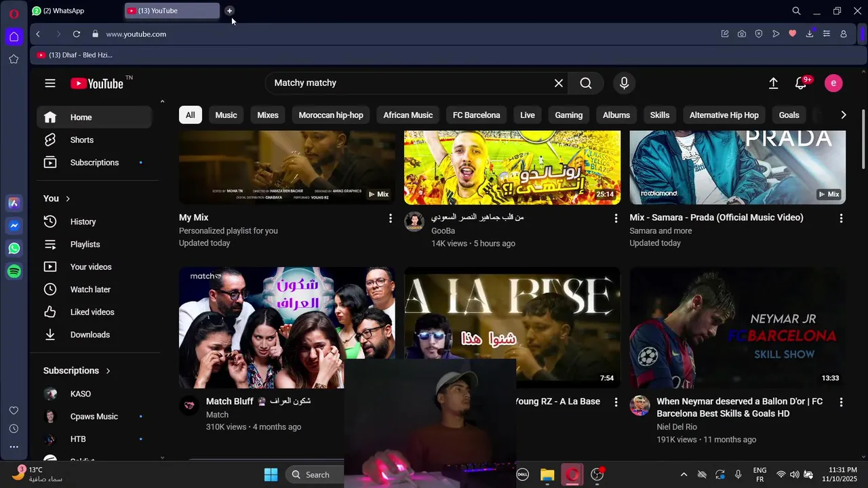Open the Create upload icon

[773, 83]
